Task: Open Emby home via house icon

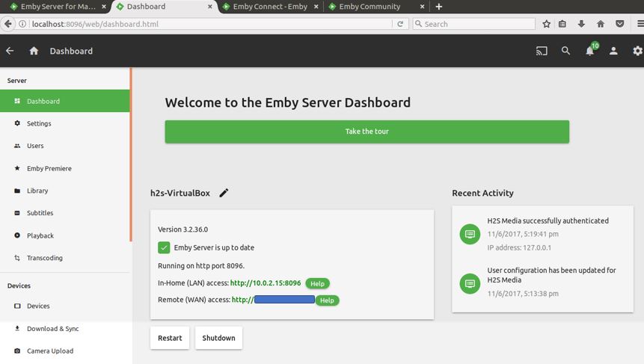Action: 34,51
